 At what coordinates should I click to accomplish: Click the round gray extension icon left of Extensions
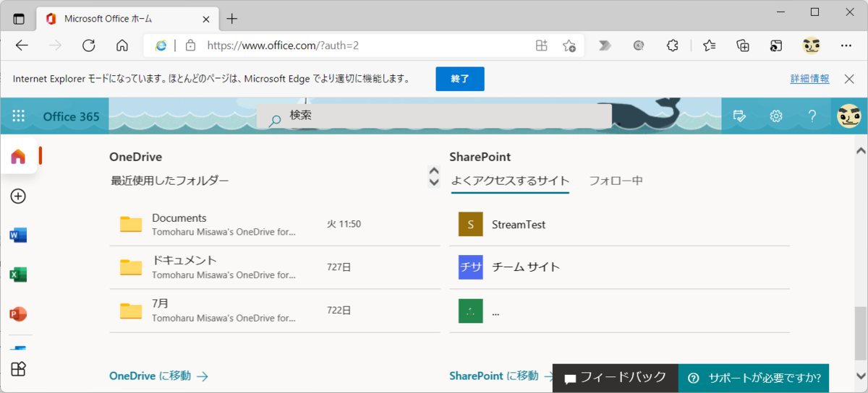coord(639,46)
